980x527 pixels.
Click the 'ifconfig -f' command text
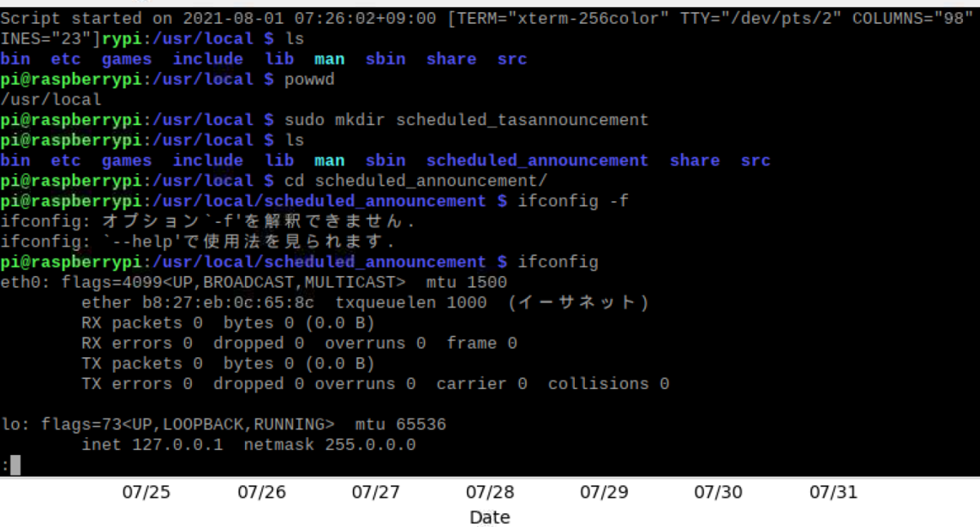click(573, 201)
